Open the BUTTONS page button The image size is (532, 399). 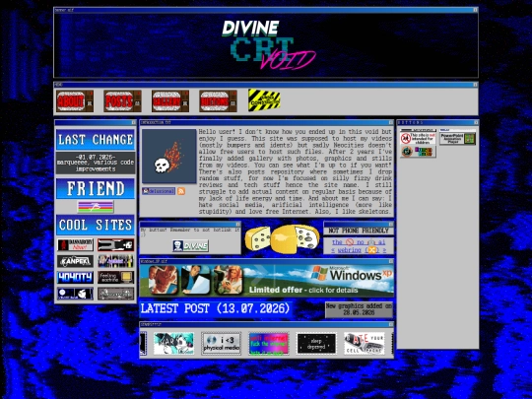click(x=218, y=100)
